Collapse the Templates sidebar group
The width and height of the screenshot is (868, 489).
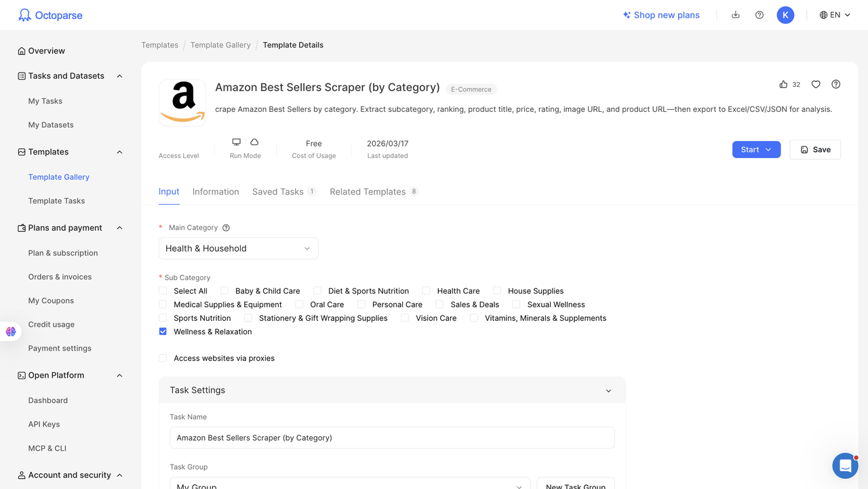(x=119, y=152)
